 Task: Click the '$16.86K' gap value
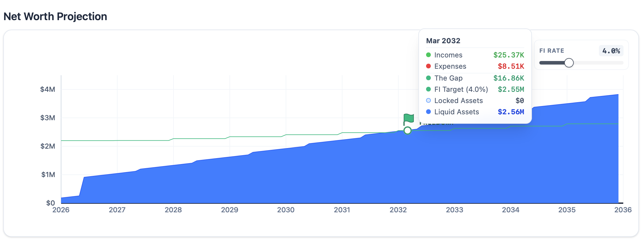(509, 78)
